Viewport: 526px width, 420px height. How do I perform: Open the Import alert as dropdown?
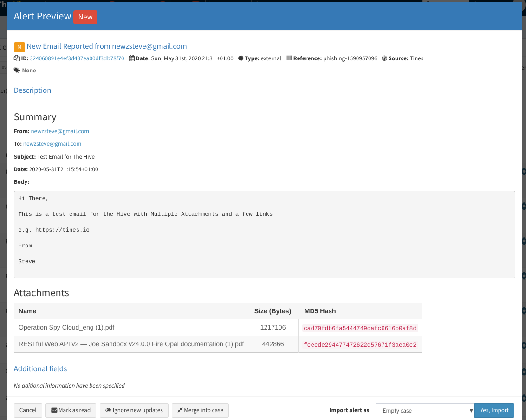pyautogui.click(x=425, y=411)
